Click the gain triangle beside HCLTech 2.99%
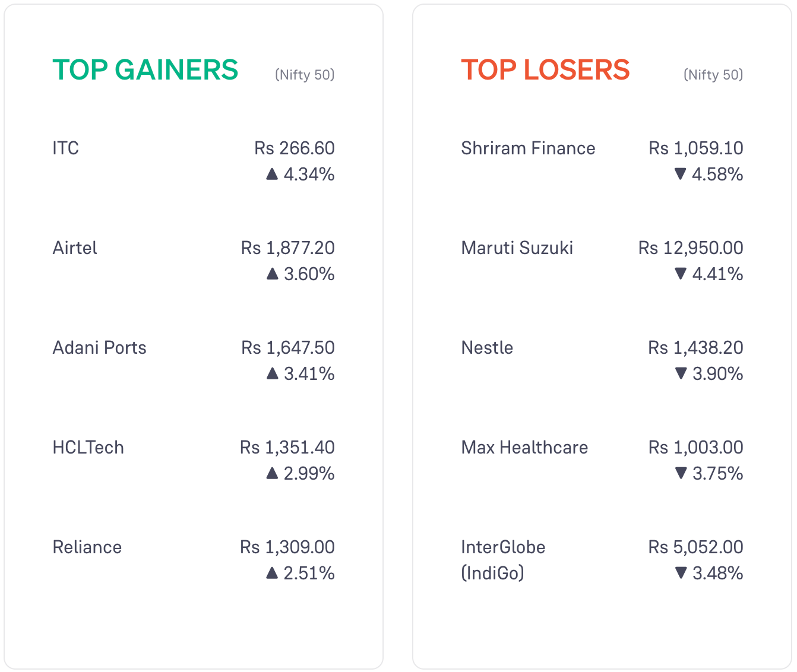This screenshot has height=672, width=797. click(x=272, y=473)
